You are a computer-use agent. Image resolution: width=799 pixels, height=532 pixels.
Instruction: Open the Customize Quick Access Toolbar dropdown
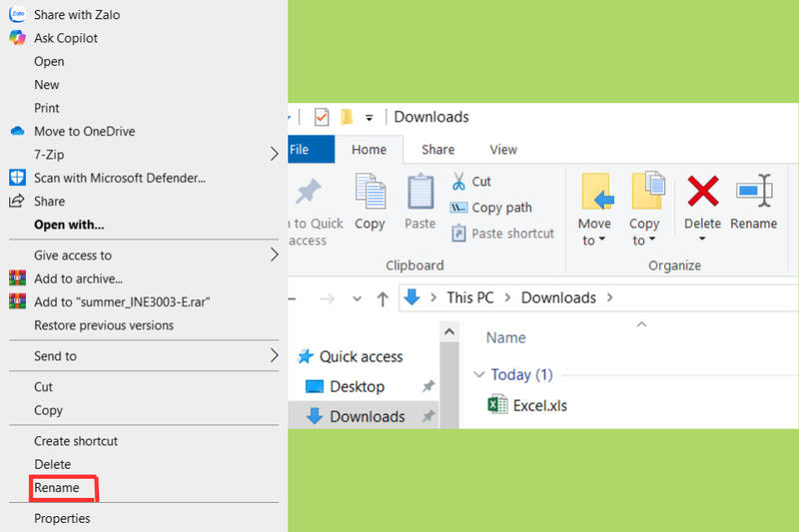(369, 118)
